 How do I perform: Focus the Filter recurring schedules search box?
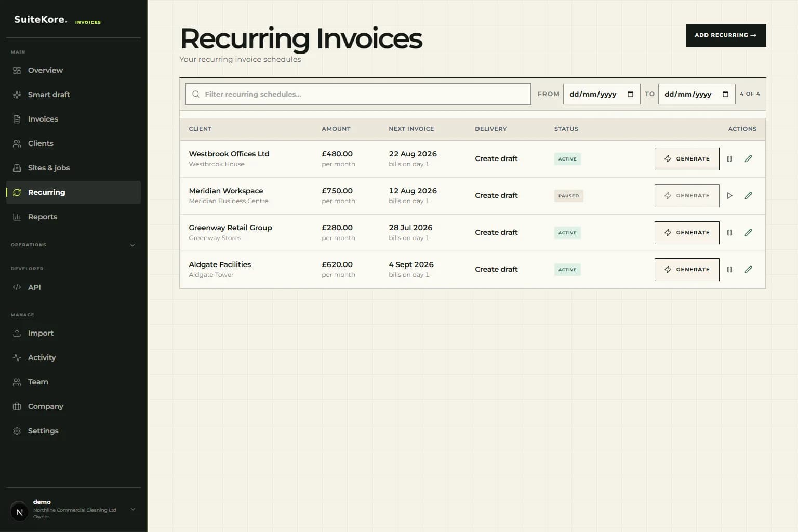tap(358, 94)
